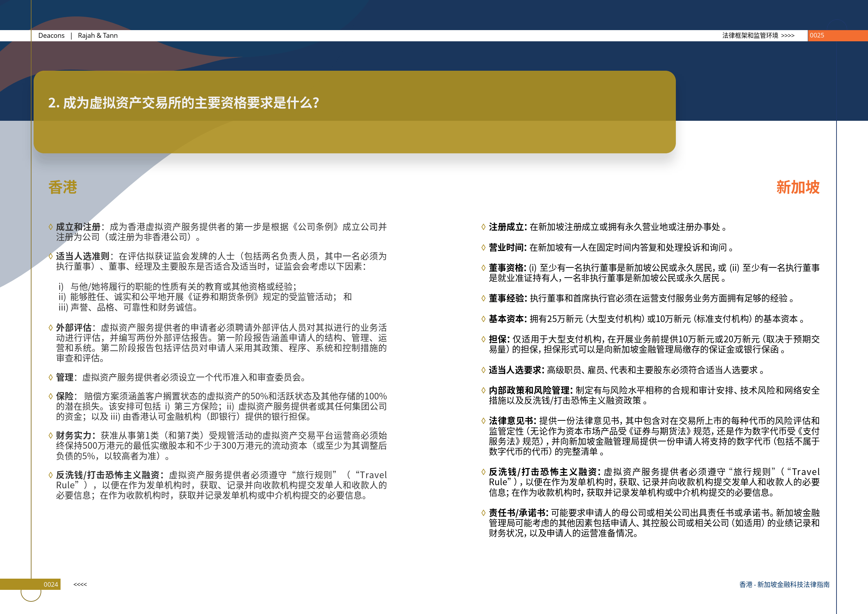
Task: Click the diamond bullet beside '注册成立'
Action: click(x=483, y=227)
